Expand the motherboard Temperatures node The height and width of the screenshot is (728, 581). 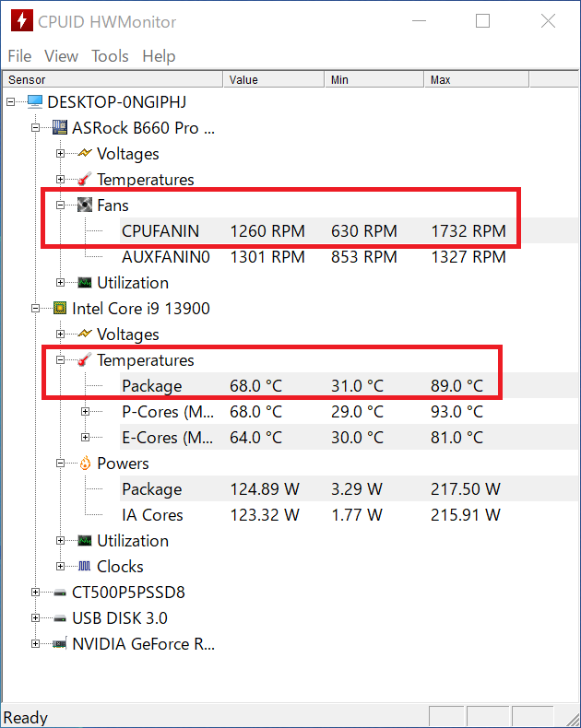tap(60, 179)
